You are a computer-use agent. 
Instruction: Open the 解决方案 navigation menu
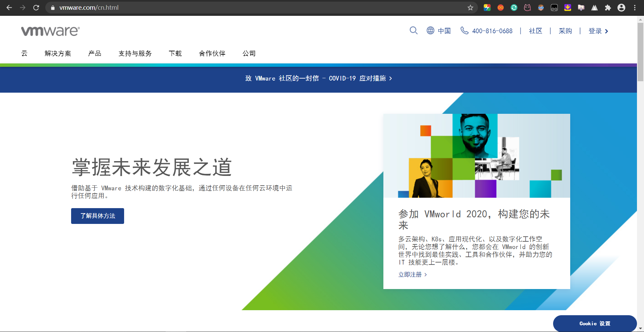[x=58, y=53]
